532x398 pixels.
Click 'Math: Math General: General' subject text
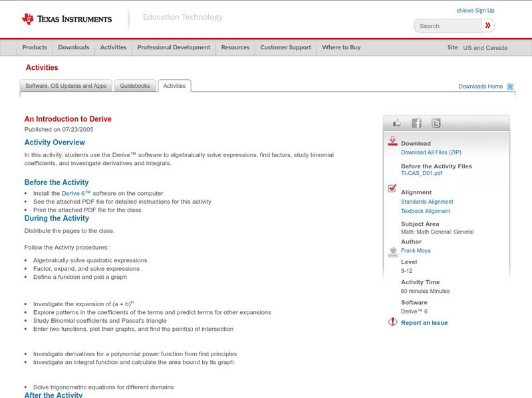(438, 232)
